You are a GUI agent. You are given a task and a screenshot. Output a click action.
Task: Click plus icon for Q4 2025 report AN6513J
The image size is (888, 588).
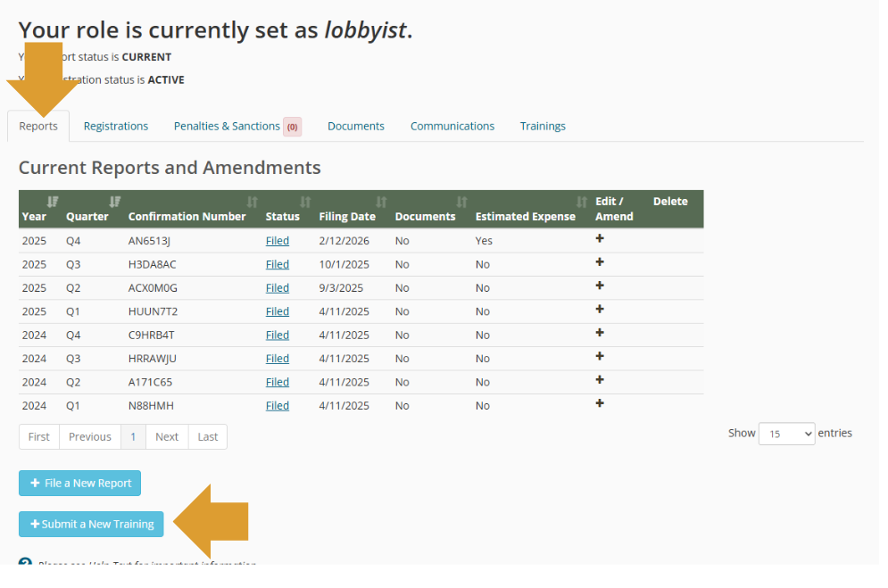(x=600, y=239)
